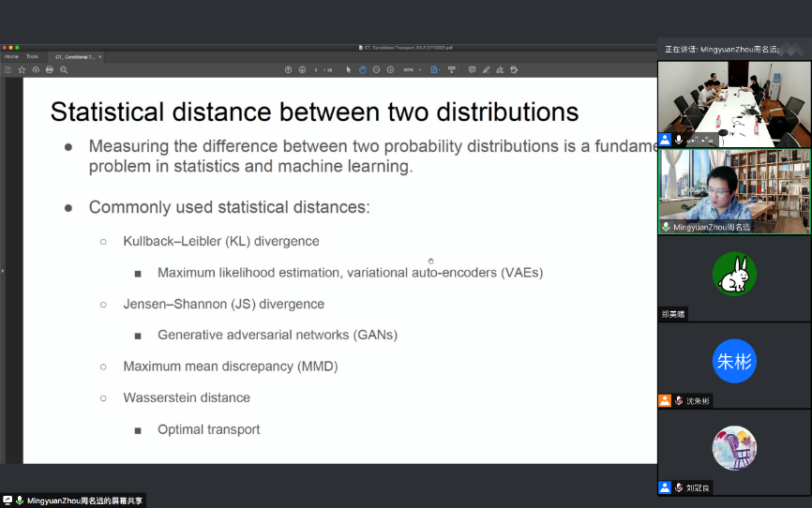The height and width of the screenshot is (508, 812).
Task: Click the participant name 郑美璐
Action: pyautogui.click(x=673, y=314)
